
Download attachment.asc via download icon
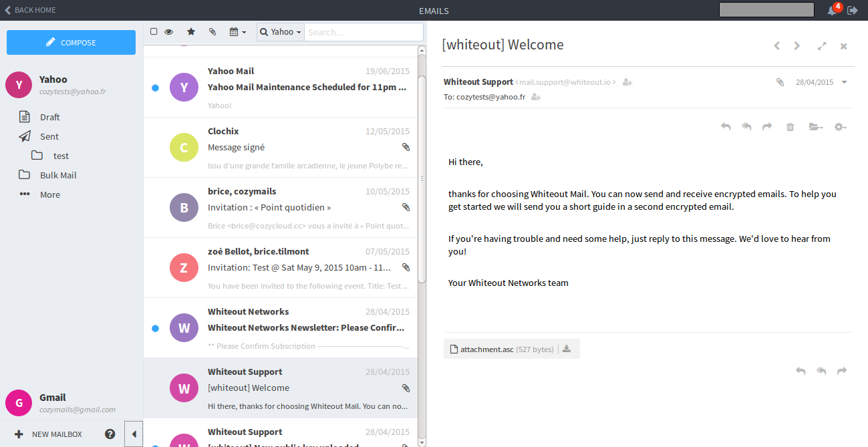pos(567,349)
